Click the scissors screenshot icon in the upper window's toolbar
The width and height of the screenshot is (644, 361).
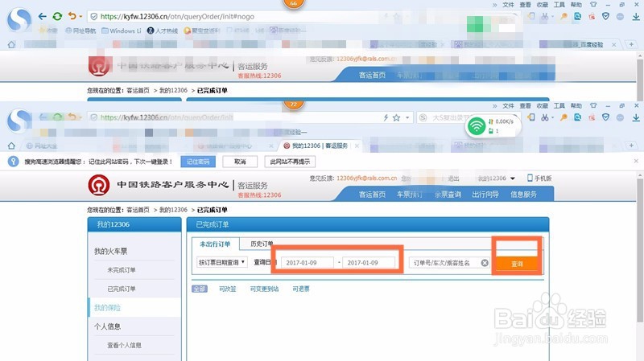click(x=545, y=16)
